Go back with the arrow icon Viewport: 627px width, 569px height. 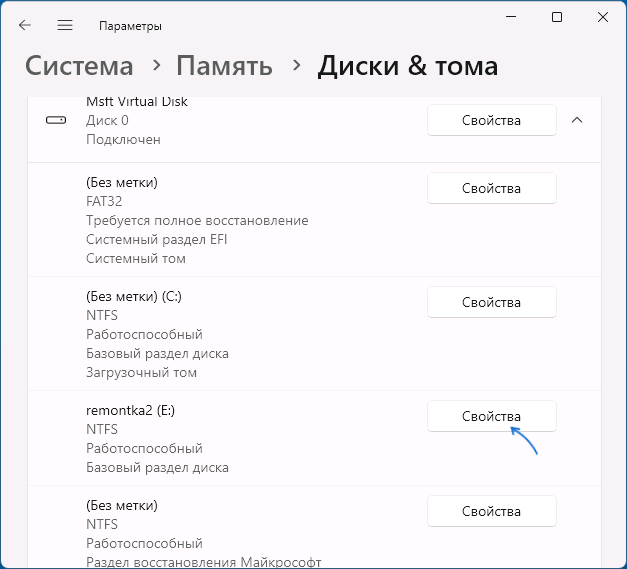tap(25, 25)
